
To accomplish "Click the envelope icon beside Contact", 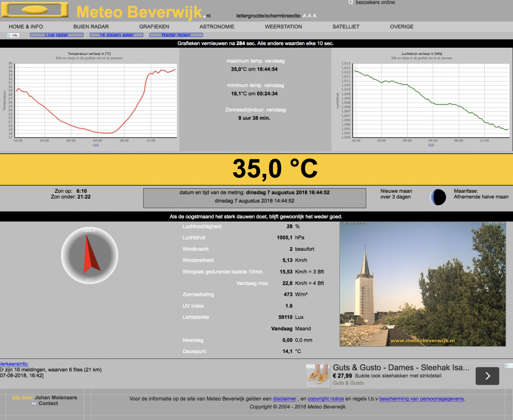I will click(34, 404).
